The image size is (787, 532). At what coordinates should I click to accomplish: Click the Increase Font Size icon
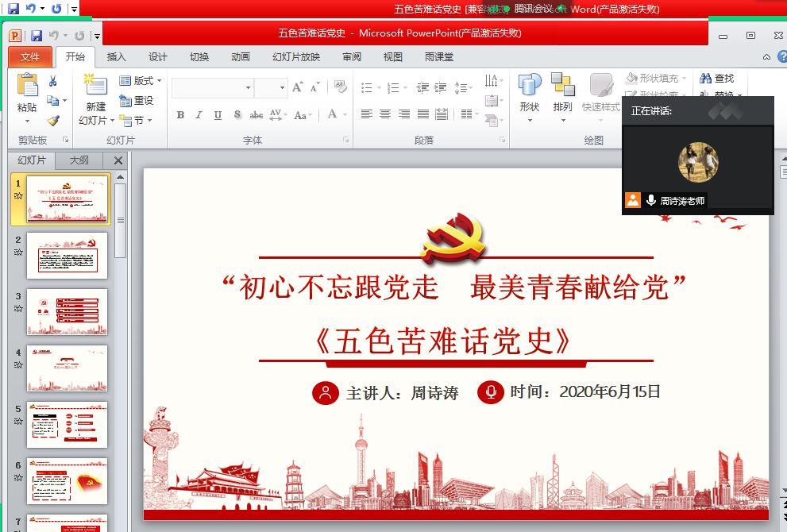pos(297,87)
